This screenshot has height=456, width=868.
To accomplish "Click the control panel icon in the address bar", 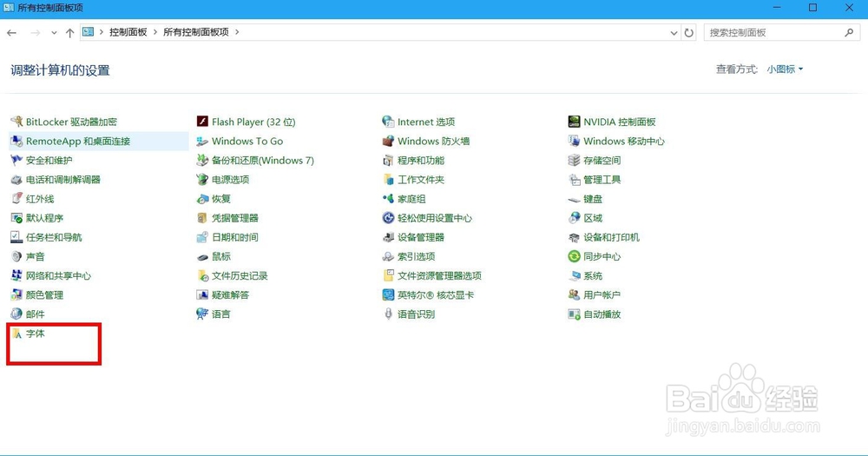I will (88, 32).
